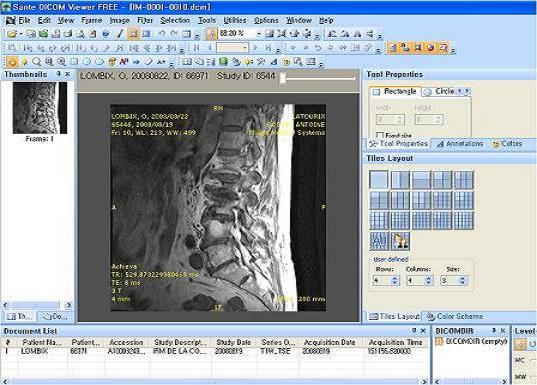The width and height of the screenshot is (537, 385).
Task: Switch to the Color Scheme tab
Action: click(455, 316)
